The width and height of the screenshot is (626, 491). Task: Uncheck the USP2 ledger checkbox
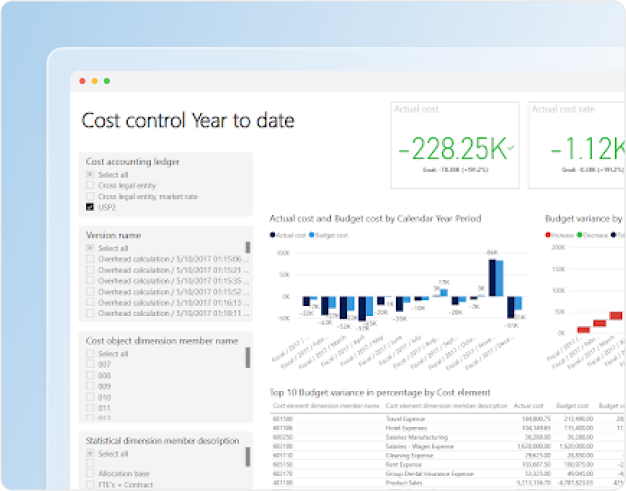pos(90,207)
